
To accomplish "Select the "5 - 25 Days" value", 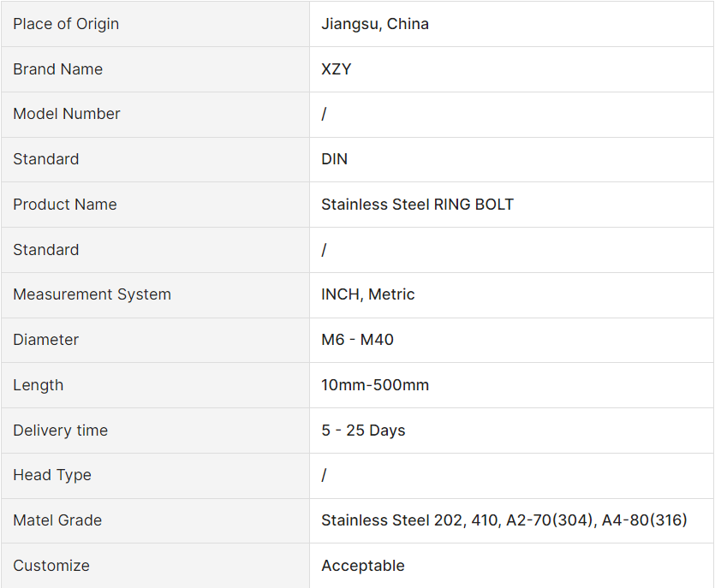I will (363, 431).
